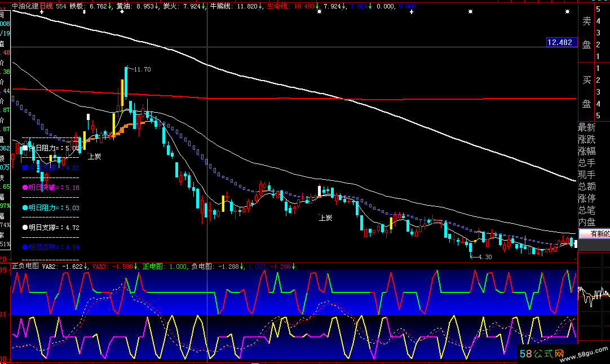Click the white circle beside 明日支撑 4.72
The height and width of the screenshot is (364, 610).
click(25, 228)
